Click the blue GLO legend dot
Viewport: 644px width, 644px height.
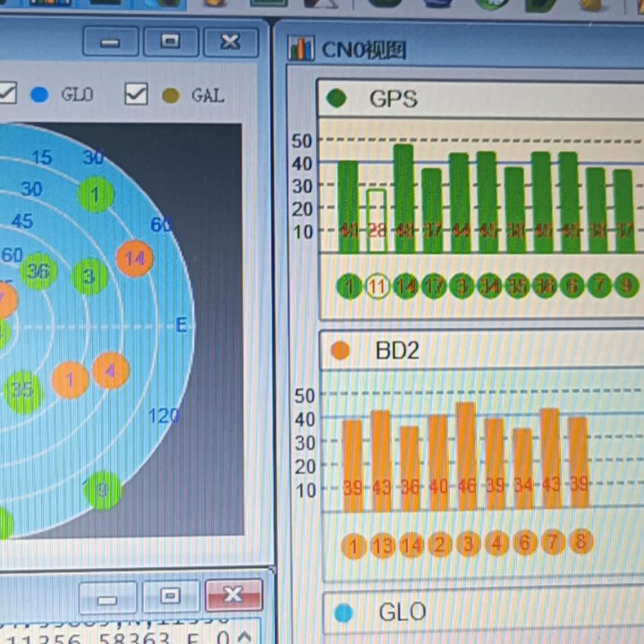click(x=40, y=95)
